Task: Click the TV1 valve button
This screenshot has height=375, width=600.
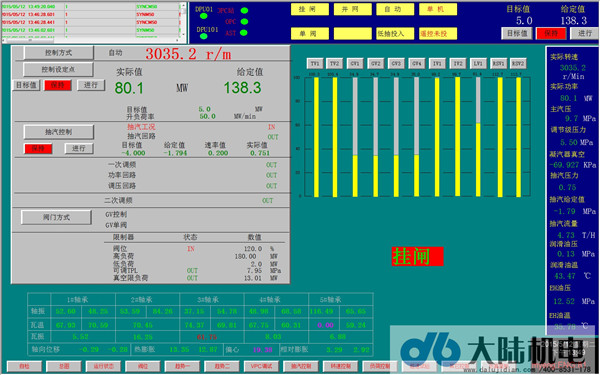Action: 315,64
